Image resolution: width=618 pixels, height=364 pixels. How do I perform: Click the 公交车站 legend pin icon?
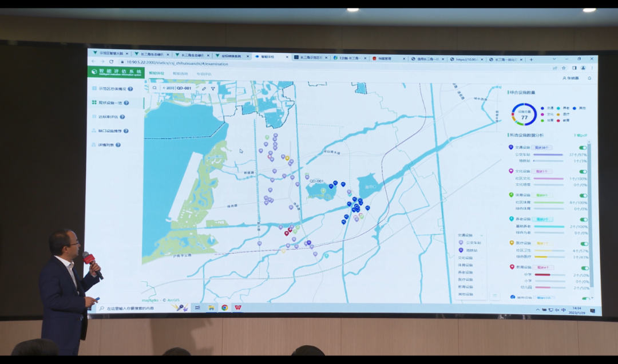coord(461,243)
